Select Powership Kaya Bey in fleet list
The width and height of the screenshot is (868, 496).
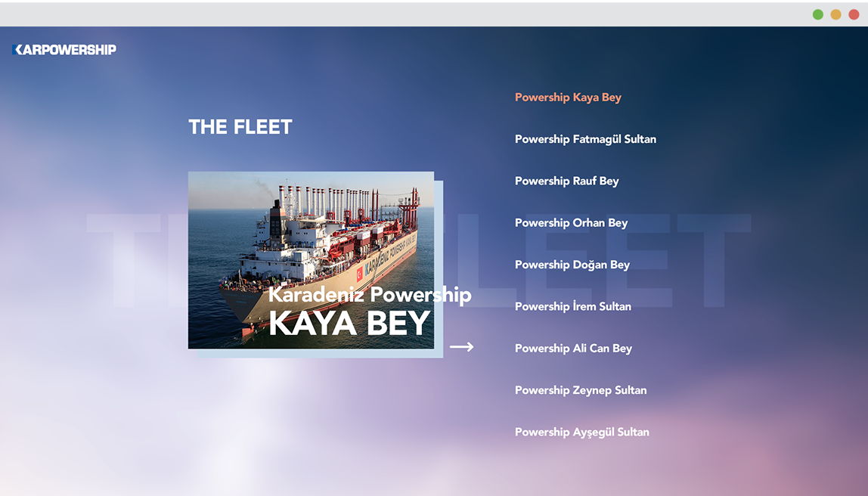(568, 98)
